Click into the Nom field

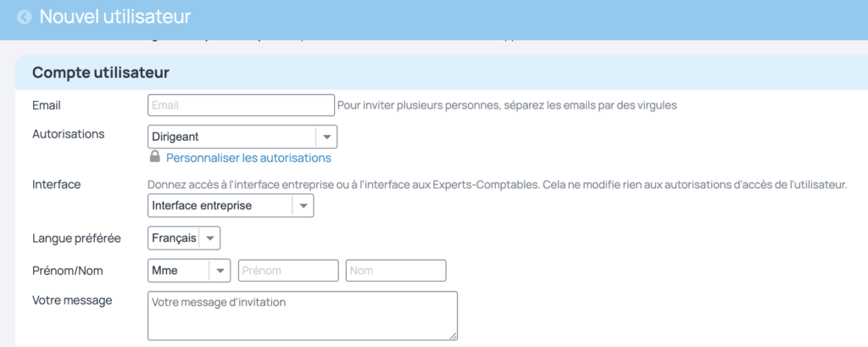(396, 271)
